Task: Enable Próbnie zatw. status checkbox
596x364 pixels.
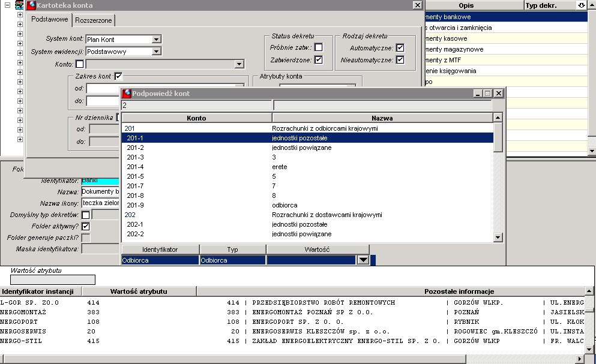Action: pos(319,47)
